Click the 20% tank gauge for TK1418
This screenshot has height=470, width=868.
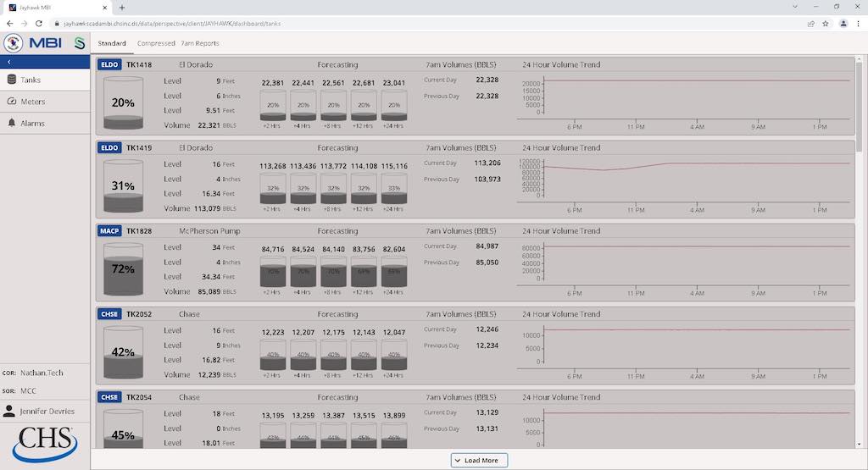tap(123, 102)
